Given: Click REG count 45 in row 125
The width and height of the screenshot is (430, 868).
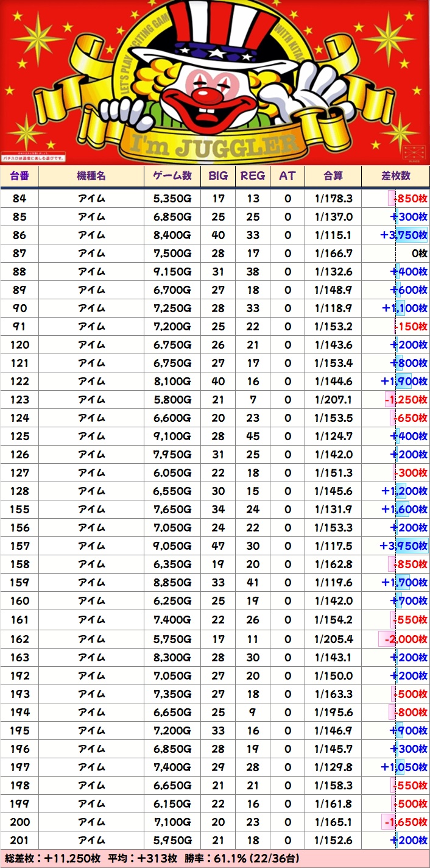Looking at the screenshot, I should click(253, 436).
